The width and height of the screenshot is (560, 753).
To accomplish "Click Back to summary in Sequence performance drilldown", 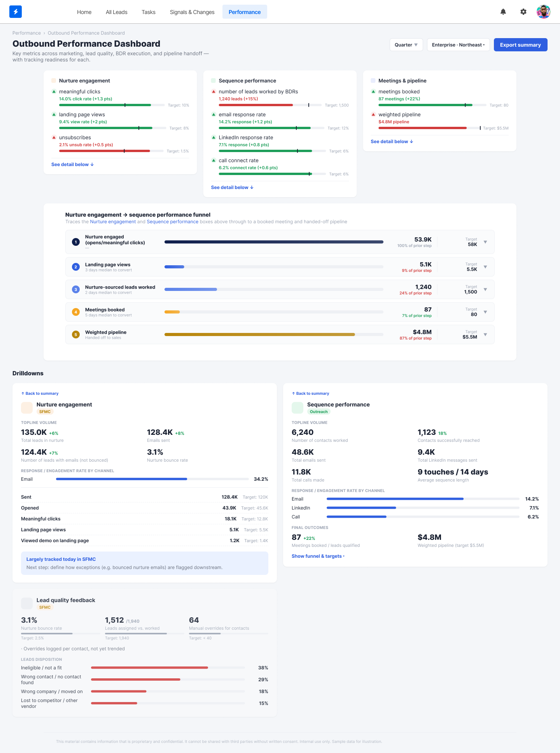I will pos(311,394).
